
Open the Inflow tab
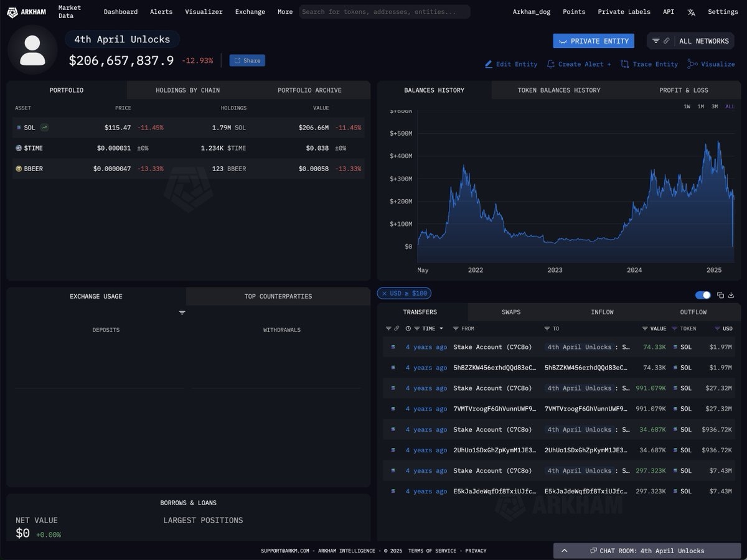click(x=602, y=312)
